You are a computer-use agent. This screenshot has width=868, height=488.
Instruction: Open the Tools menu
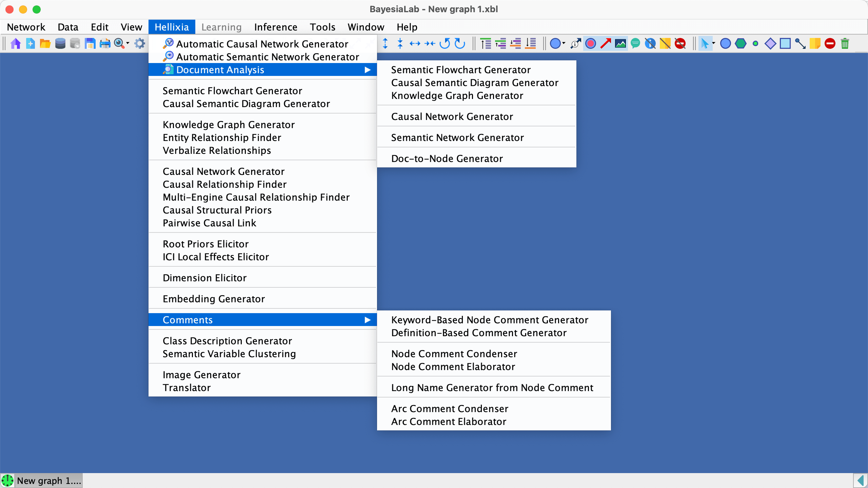[322, 27]
